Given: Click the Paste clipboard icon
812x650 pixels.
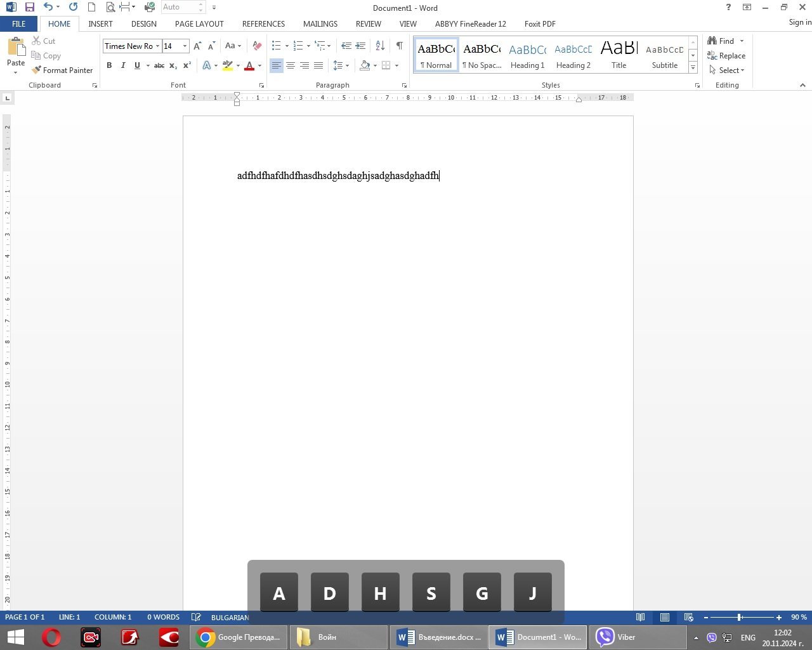Looking at the screenshot, I should click(16, 48).
